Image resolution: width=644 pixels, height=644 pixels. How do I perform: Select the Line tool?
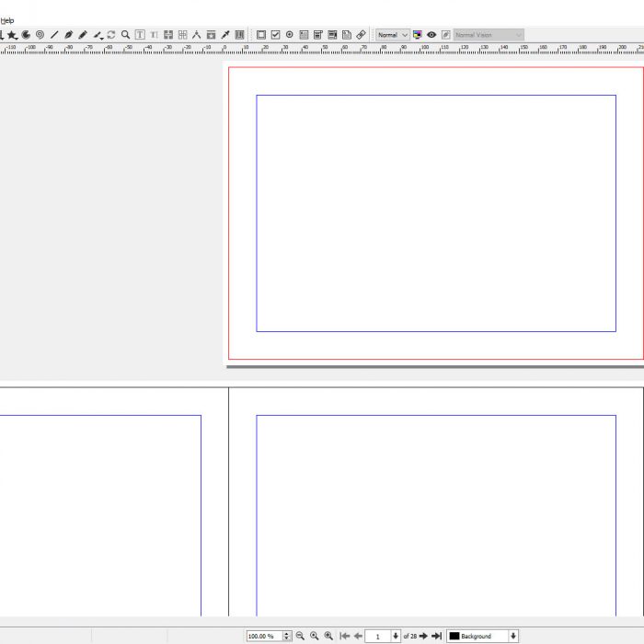point(54,35)
